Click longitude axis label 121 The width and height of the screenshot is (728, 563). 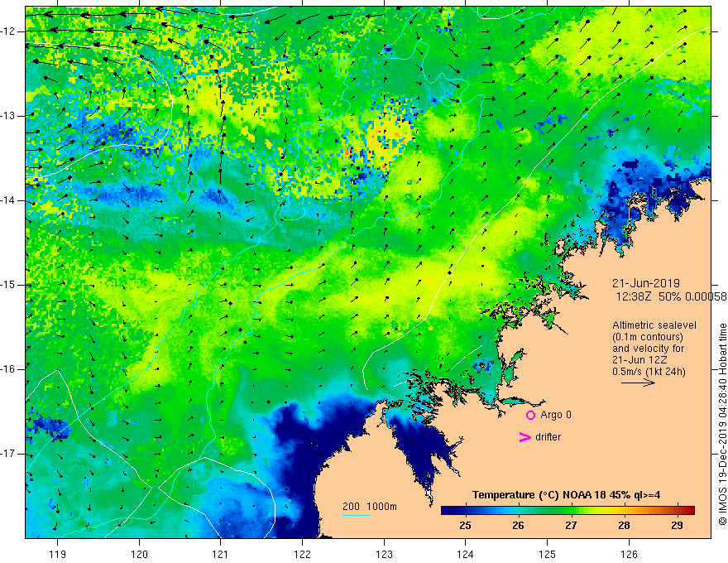(221, 554)
